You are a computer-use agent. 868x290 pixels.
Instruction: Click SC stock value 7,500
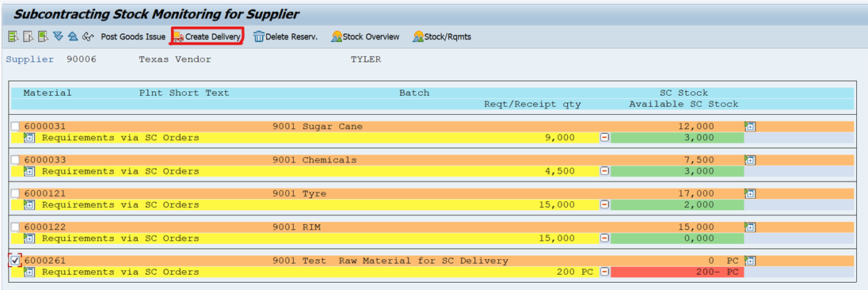[699, 160]
